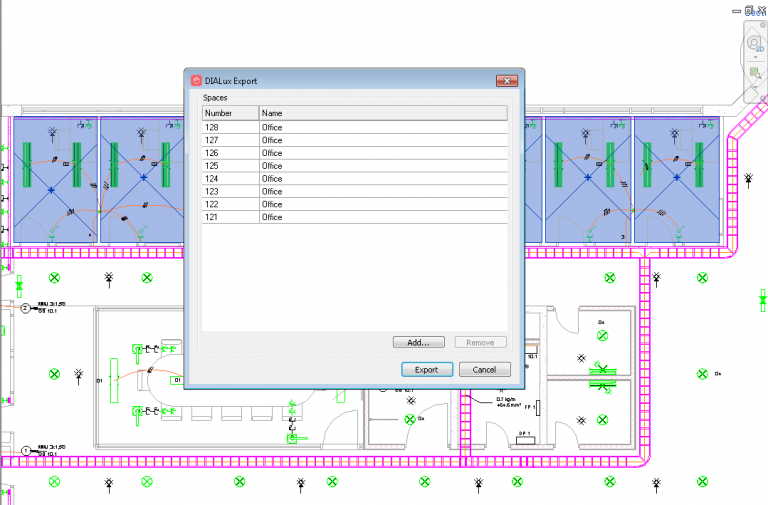Screen dimensions: 768x505
Task: Click the zoom region icon in navigation bar
Action: 754,73
